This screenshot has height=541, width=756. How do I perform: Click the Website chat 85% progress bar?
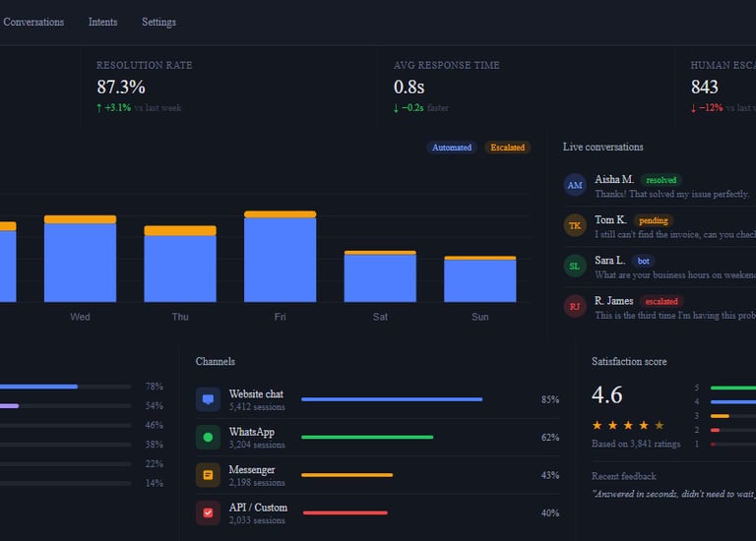pos(392,399)
